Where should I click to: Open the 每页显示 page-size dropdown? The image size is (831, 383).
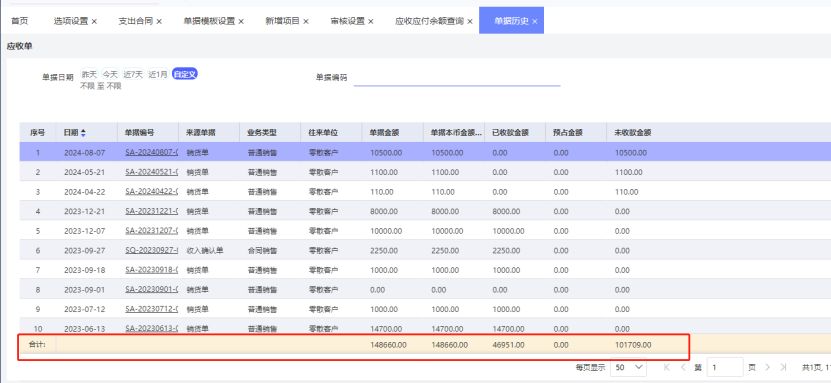click(x=629, y=367)
